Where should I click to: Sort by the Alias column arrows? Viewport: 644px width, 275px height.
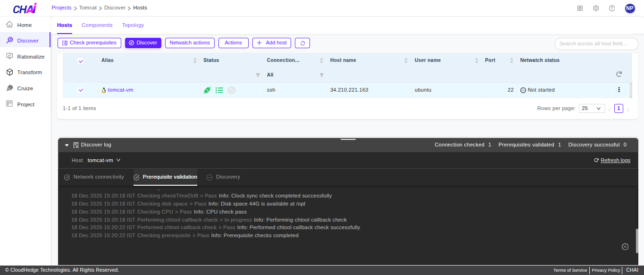tap(195, 60)
